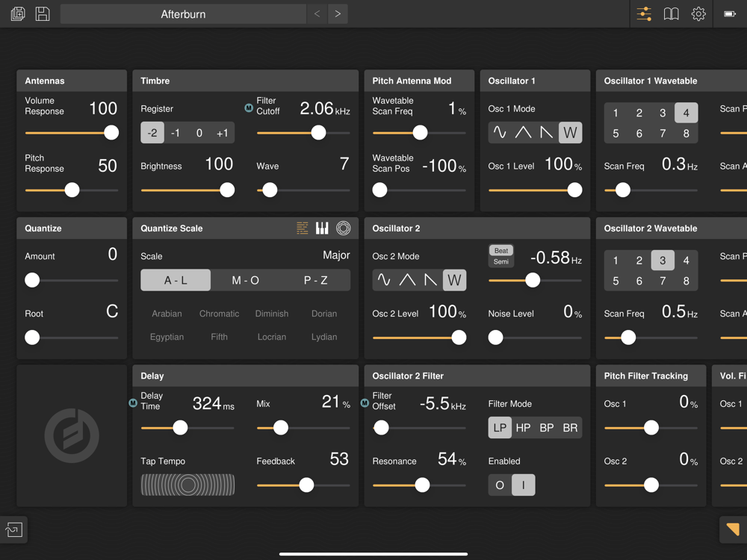Select sawtooth wave for Osc 2 Mode

point(431,280)
